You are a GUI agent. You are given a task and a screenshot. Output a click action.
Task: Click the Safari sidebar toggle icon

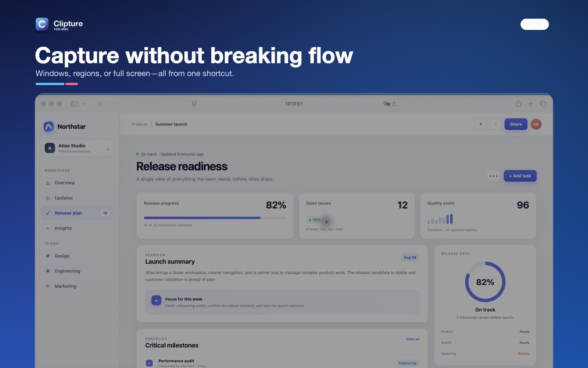click(x=74, y=104)
